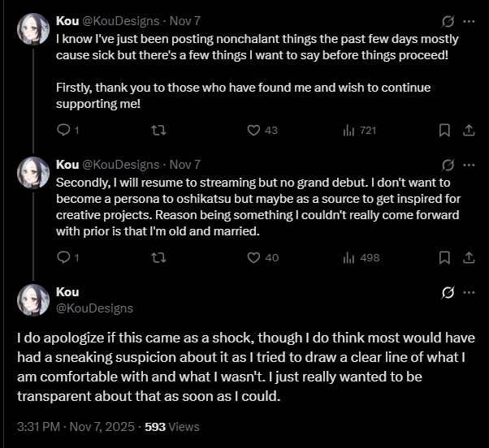This screenshot has width=489, height=448.
Task: Bookmark the second tweet about streaming
Action: tap(444, 257)
